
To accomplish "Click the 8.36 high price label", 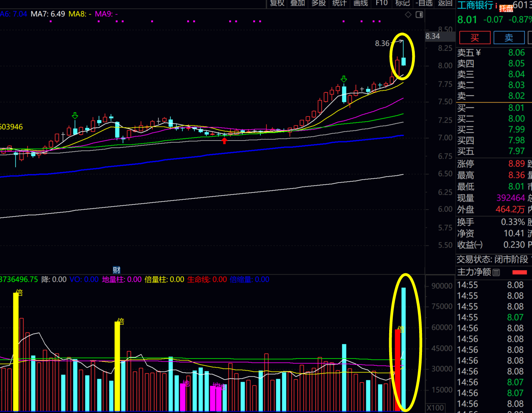I will pos(382,43).
